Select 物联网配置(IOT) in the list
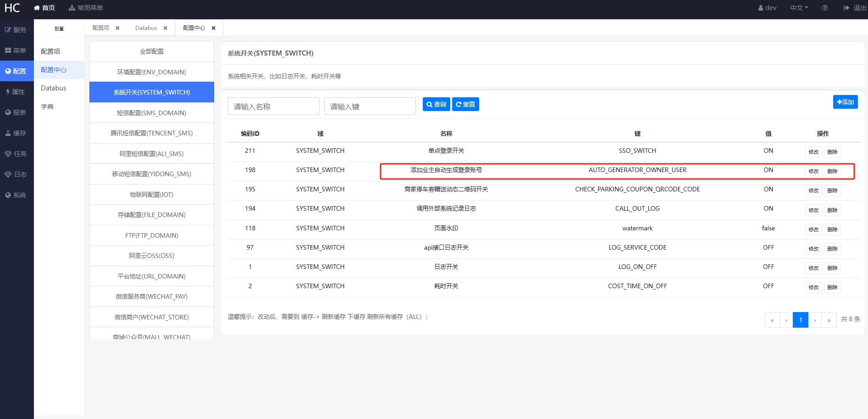 tap(152, 195)
